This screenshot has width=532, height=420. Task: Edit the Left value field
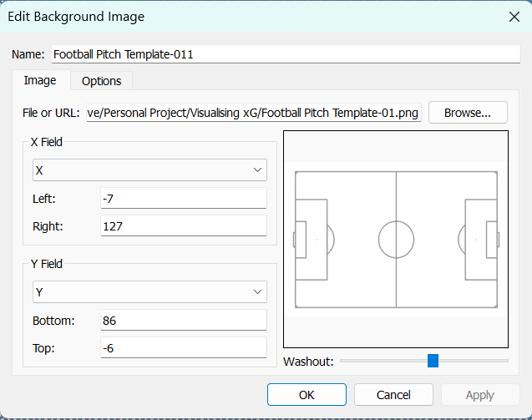coord(183,199)
